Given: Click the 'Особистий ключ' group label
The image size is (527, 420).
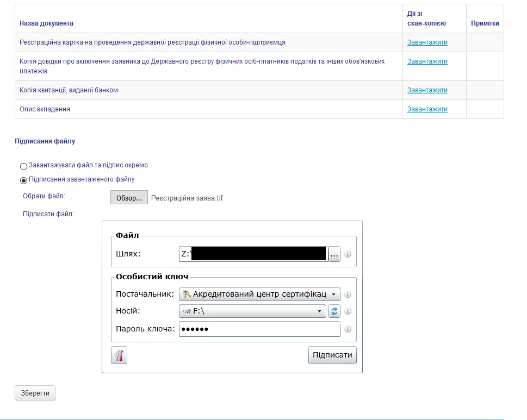Looking at the screenshot, I should pos(152,277).
